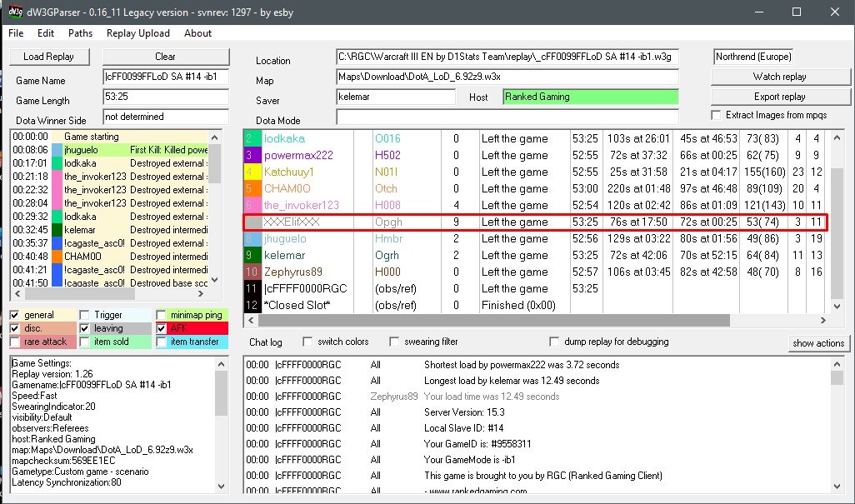This screenshot has width=855, height=504.
Task: Click the dW3G app icon in title bar
Action: (15, 12)
